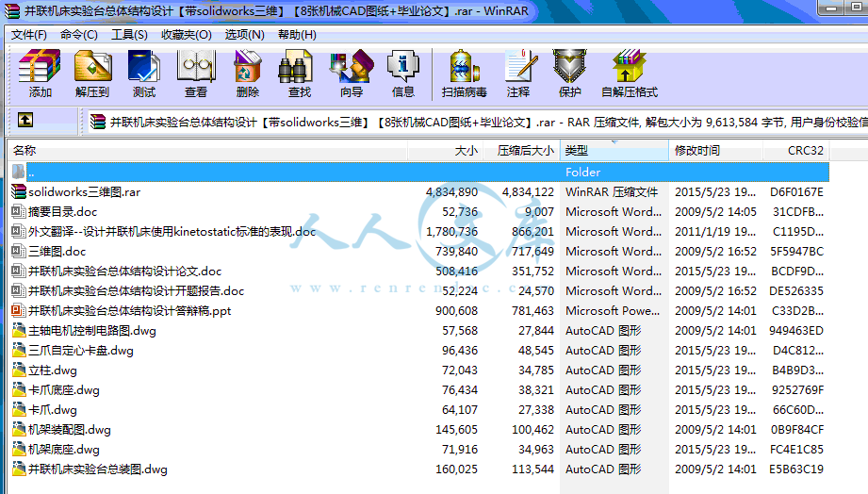Click the type cell Microsoft Powe...
This screenshot has height=494, width=868.
coord(613,311)
